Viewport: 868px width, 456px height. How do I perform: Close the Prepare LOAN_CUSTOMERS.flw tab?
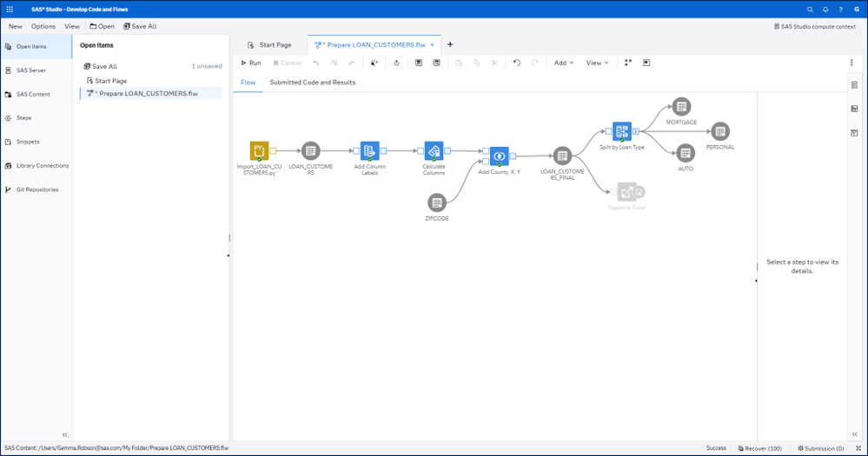tap(433, 45)
